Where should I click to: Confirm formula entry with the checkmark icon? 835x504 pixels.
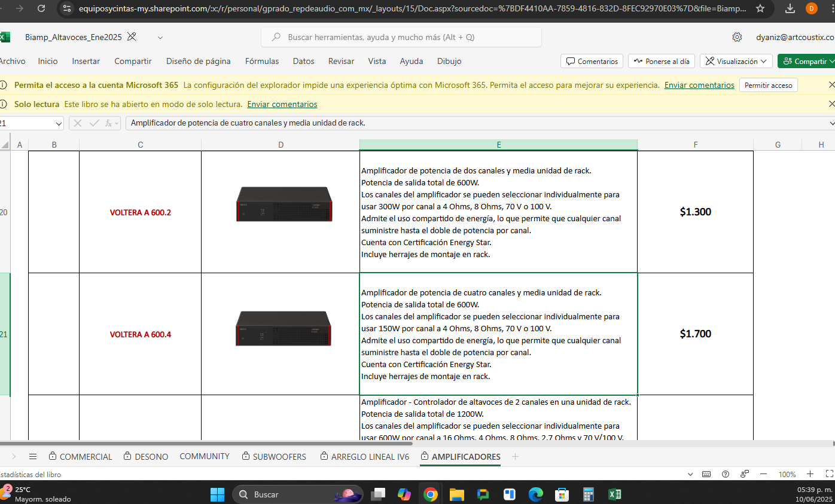click(x=93, y=123)
